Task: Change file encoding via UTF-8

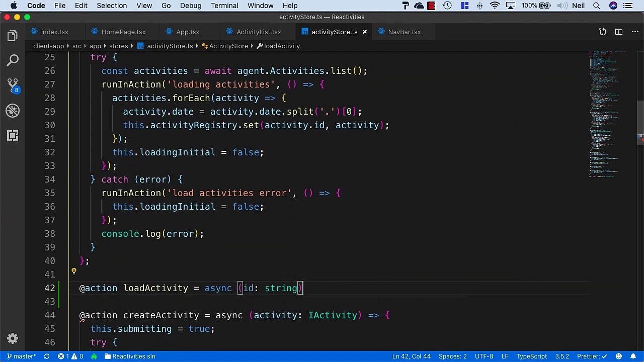Action: (x=484, y=356)
